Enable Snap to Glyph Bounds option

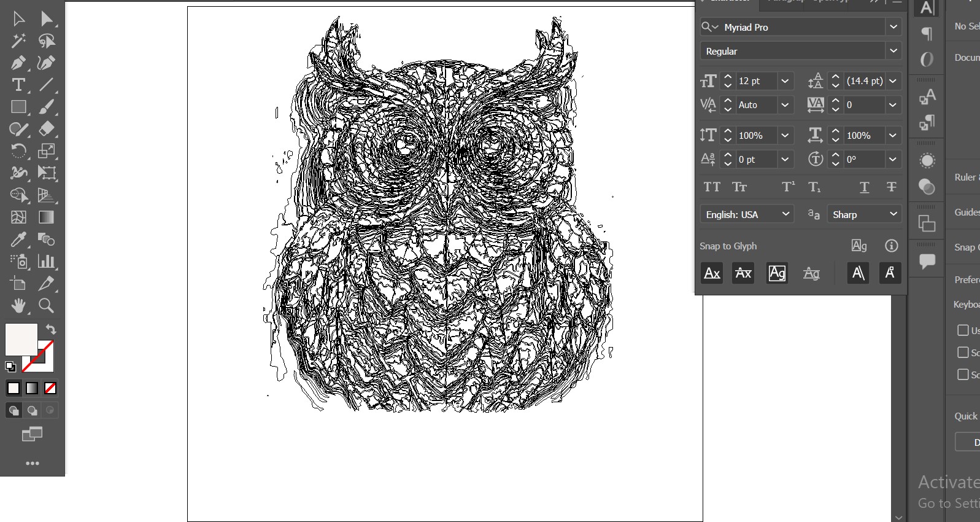(777, 273)
